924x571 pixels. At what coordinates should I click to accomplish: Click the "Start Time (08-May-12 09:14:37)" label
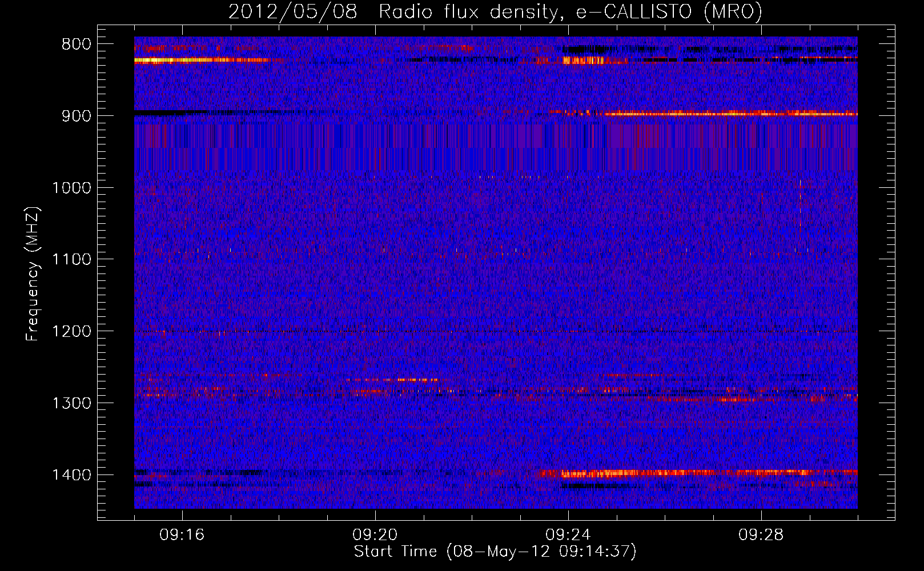point(495,552)
